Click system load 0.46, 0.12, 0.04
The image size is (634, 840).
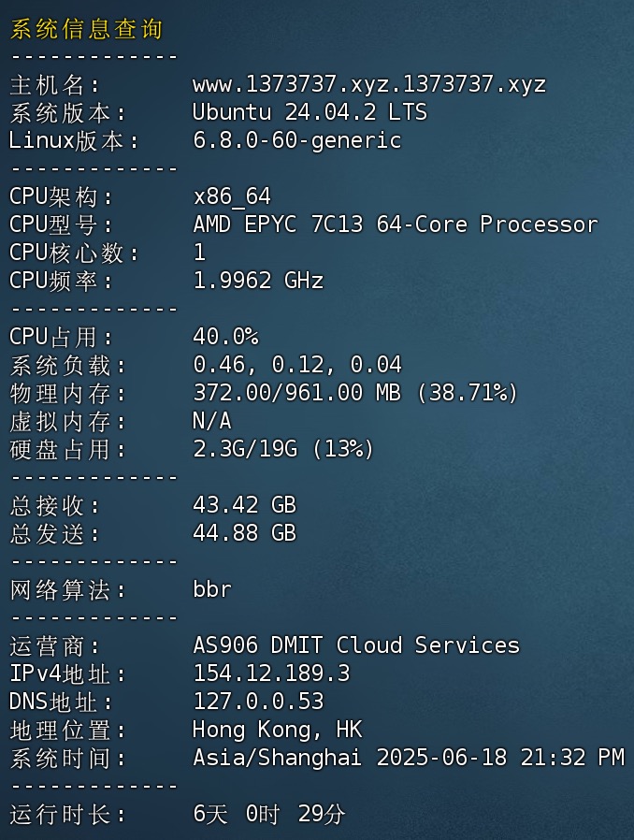(296, 366)
